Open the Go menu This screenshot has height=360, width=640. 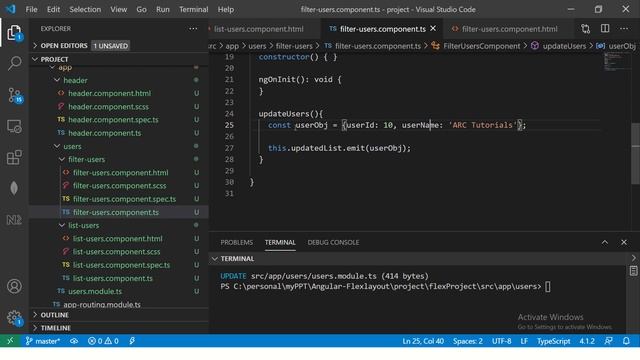141,9
